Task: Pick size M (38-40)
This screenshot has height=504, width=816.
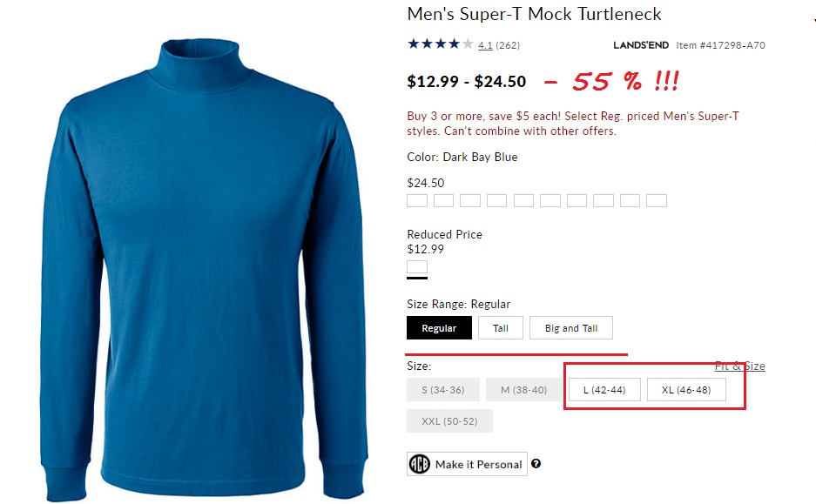Action: (x=522, y=390)
